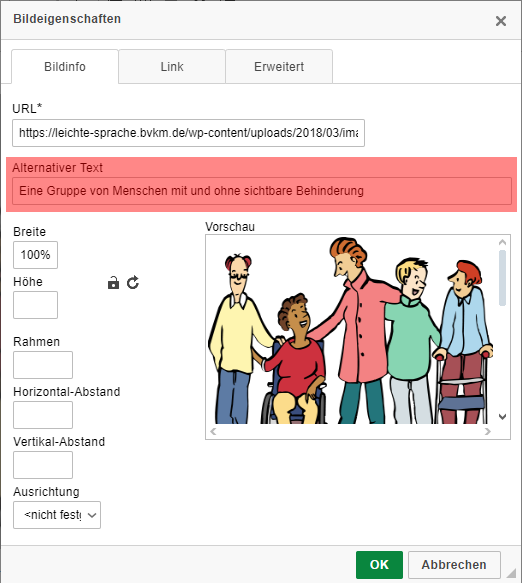Confirm with the green OK button
Viewport: 522px width, 583px height.
[x=379, y=565]
